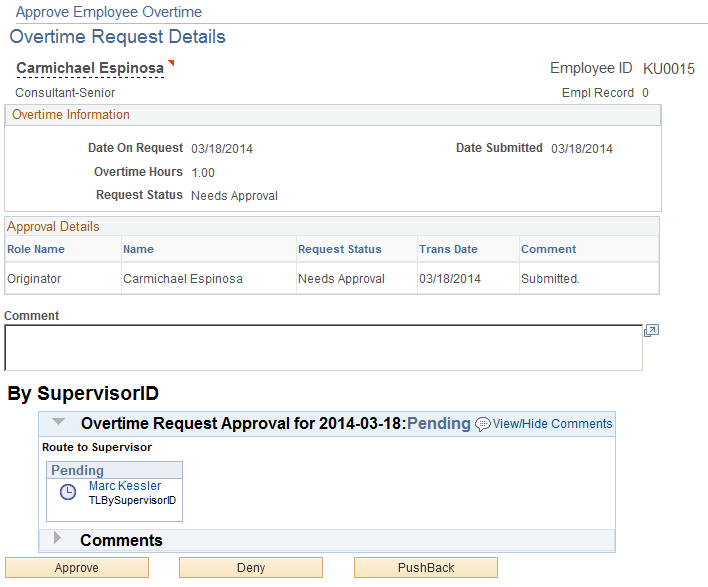Click the Date On Request value 03/18/2014
The width and height of the screenshot is (708, 587).
pos(222,149)
